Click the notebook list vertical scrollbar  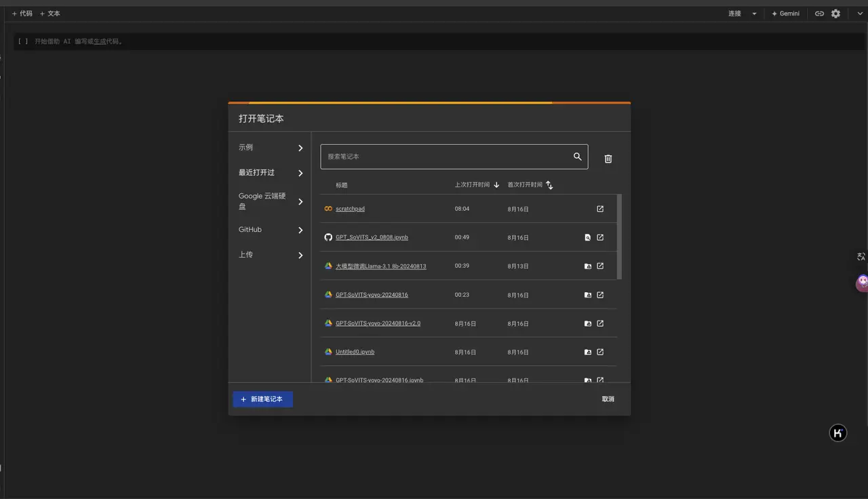tap(620, 237)
